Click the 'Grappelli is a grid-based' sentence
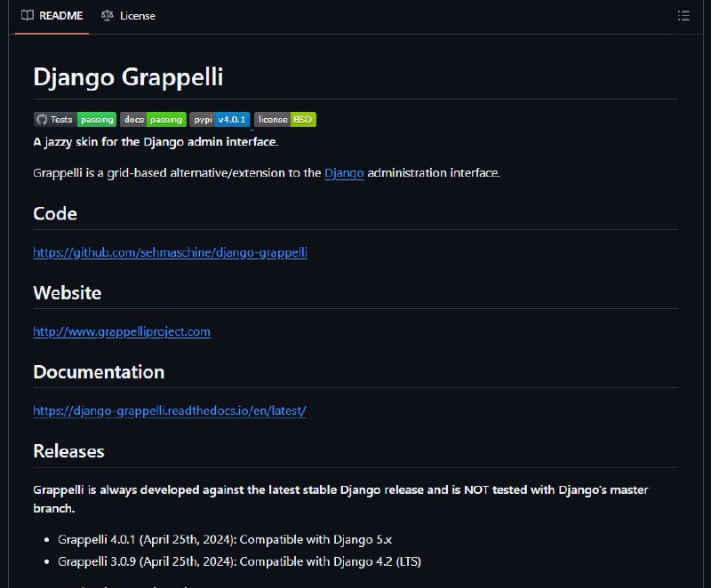711x588 pixels. click(x=267, y=173)
